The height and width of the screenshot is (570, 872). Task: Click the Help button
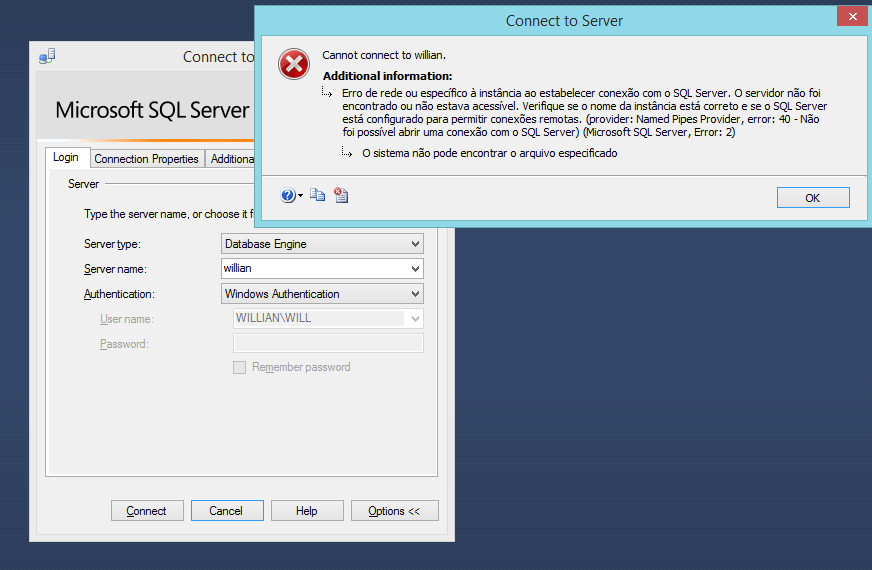(307, 510)
